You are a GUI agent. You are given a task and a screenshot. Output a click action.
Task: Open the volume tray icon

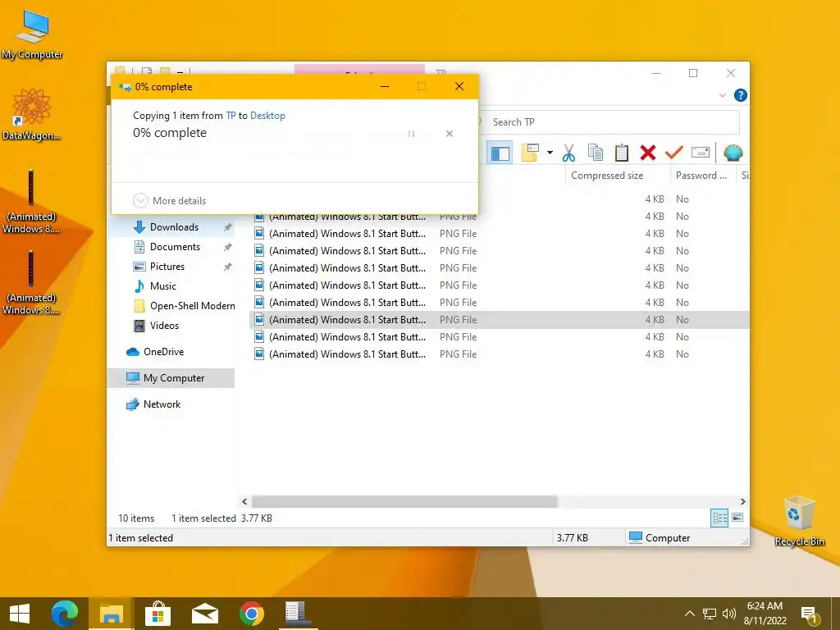click(x=728, y=614)
